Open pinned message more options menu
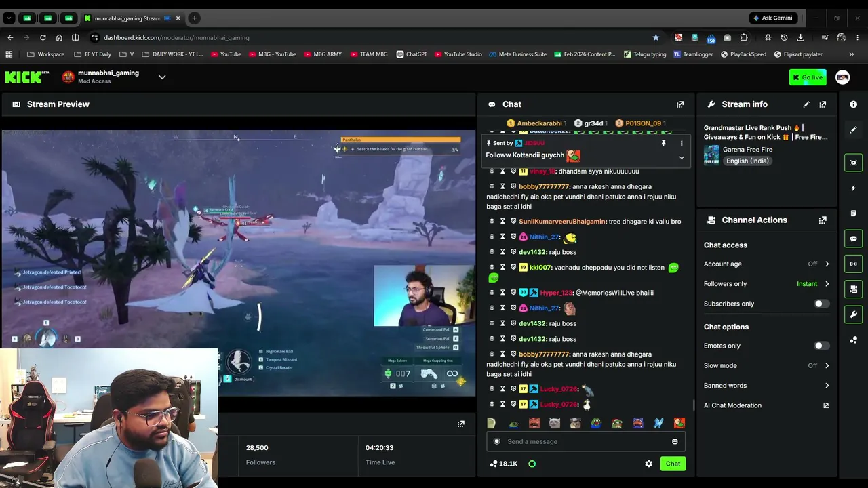This screenshot has width=868, height=488. click(682, 144)
